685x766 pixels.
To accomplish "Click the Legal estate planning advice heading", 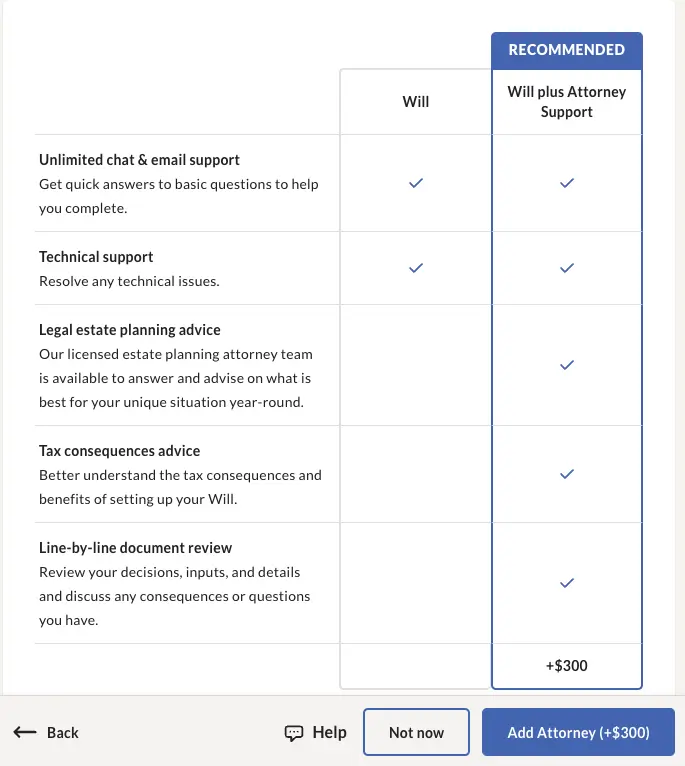I will pos(130,330).
